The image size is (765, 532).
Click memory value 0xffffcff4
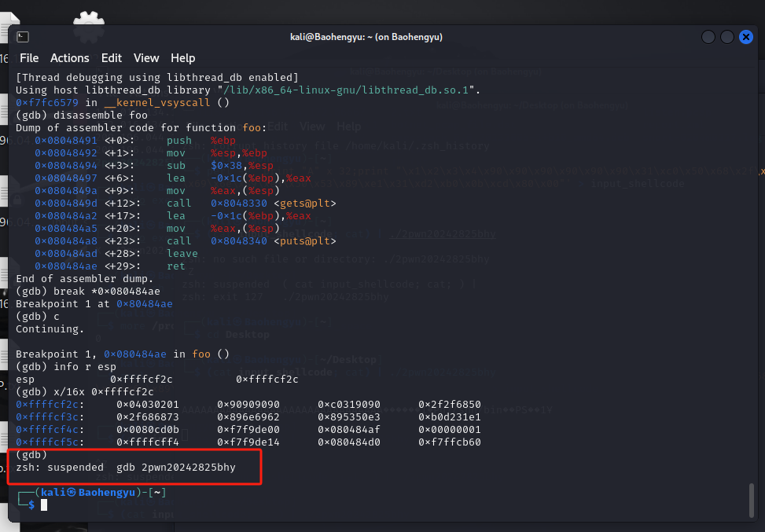(147, 442)
